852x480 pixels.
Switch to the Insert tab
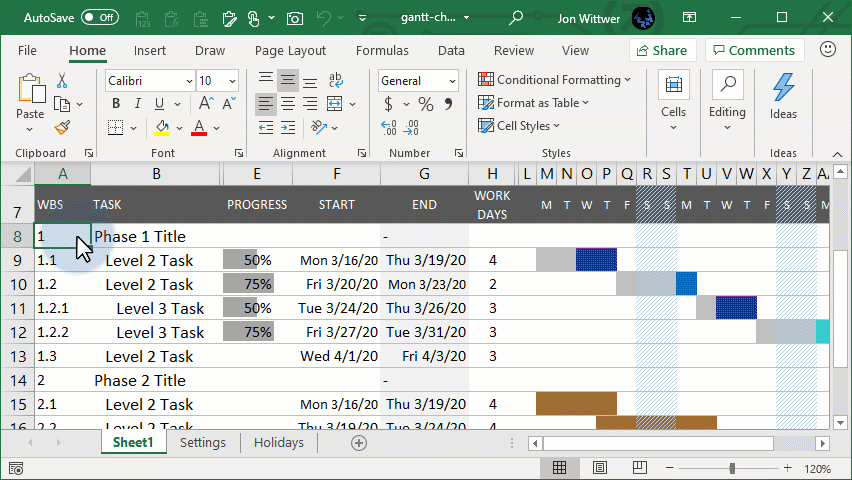click(x=149, y=51)
